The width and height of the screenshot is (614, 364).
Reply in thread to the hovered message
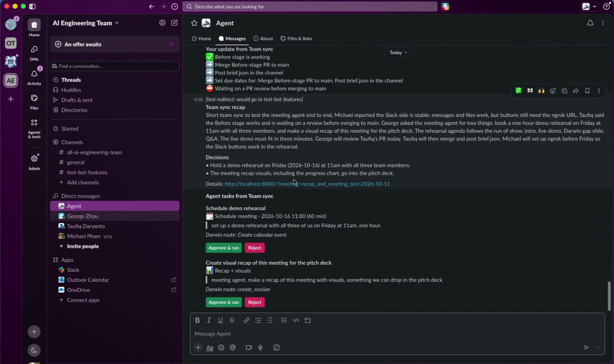tap(565, 91)
